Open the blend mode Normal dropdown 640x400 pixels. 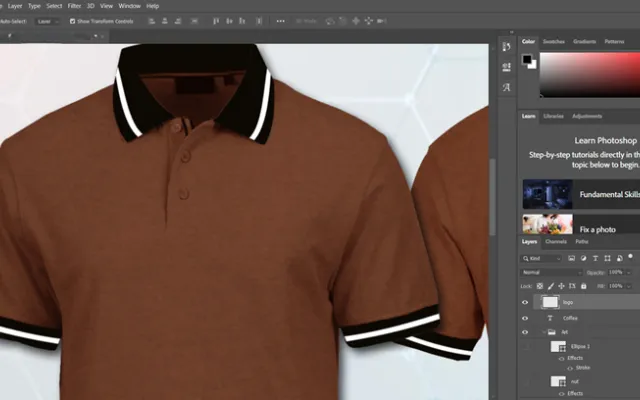click(552, 272)
